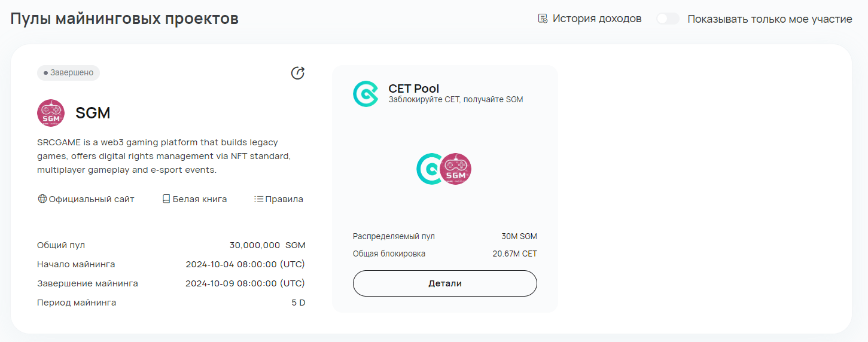868x342 pixels.
Task: Click the CET Pool title
Action: pos(414,88)
